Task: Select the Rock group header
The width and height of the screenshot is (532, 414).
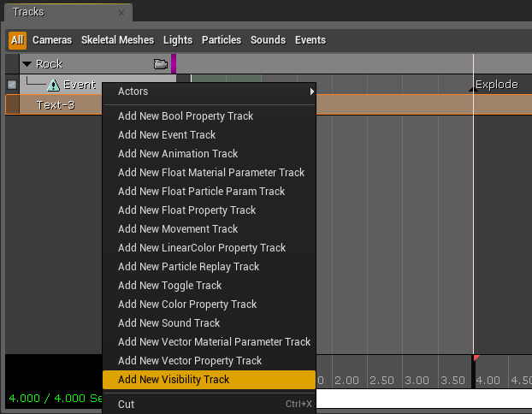Action: pyautogui.click(x=95, y=64)
